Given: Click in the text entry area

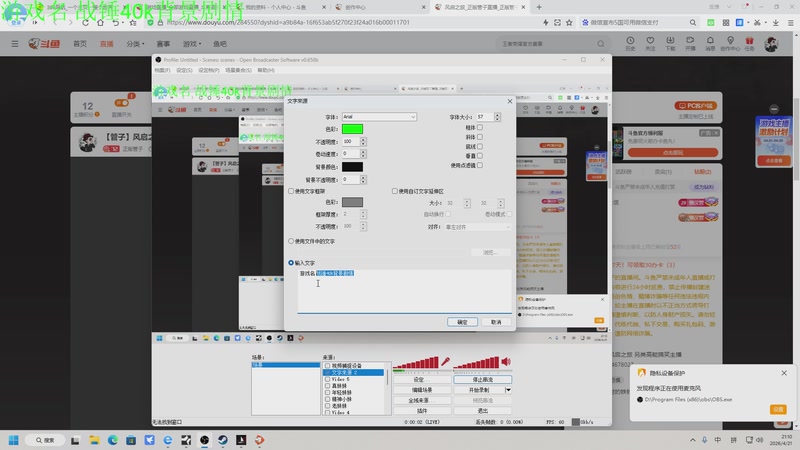Looking at the screenshot, I should pos(405,291).
